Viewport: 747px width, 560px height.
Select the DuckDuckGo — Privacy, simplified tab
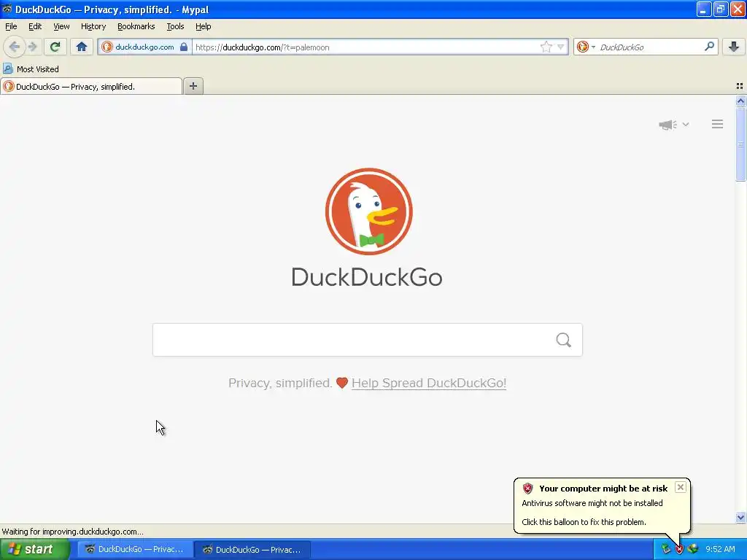click(x=91, y=87)
